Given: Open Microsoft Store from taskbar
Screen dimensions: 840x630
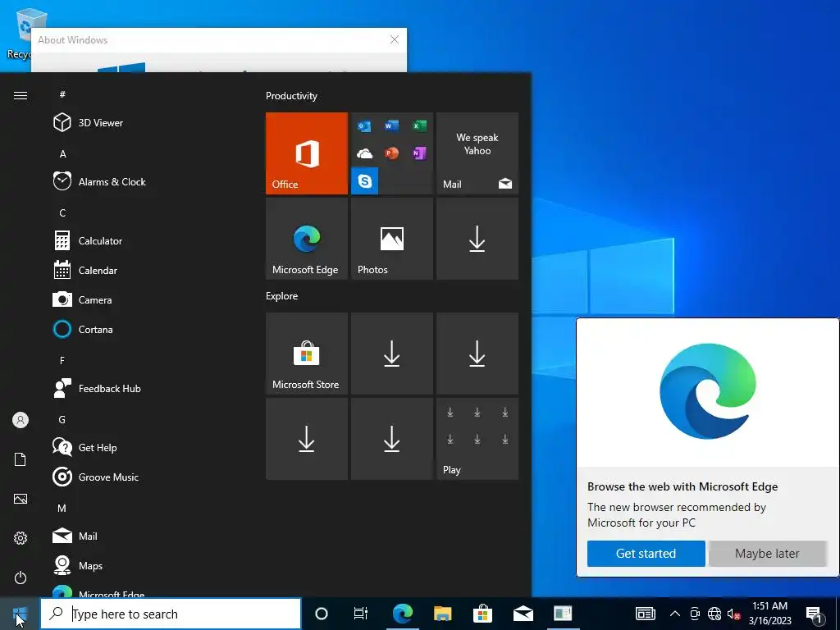Looking at the screenshot, I should click(x=482, y=614).
